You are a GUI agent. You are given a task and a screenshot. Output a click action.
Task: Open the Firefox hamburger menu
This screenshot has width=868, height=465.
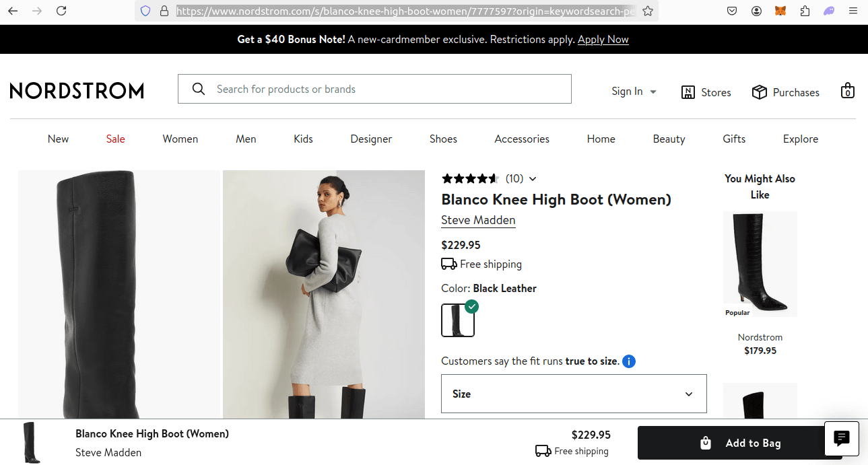click(x=853, y=11)
